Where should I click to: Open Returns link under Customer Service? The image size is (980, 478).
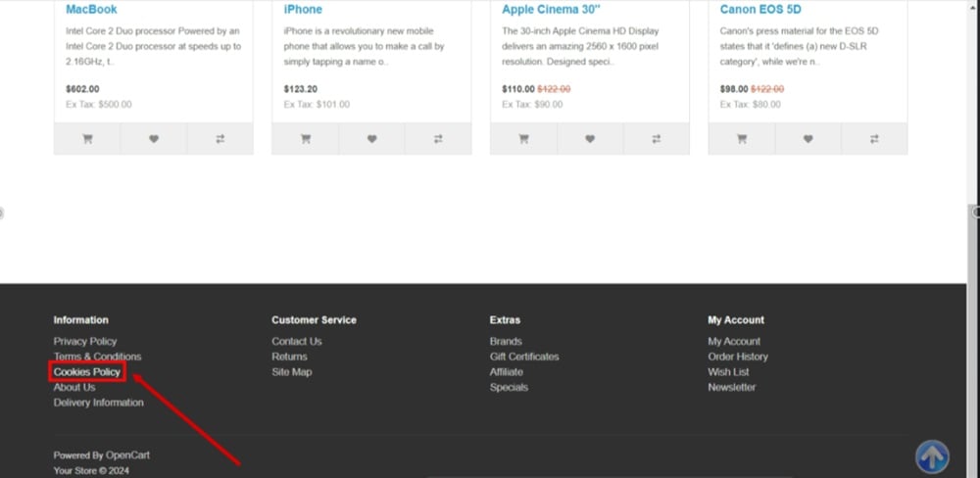289,357
